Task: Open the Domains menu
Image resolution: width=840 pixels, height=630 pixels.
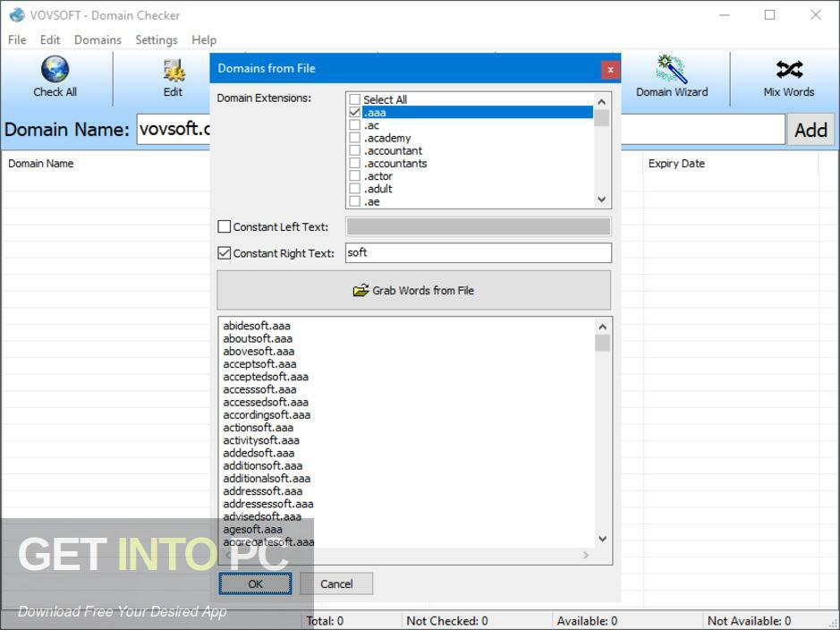Action: pos(98,40)
